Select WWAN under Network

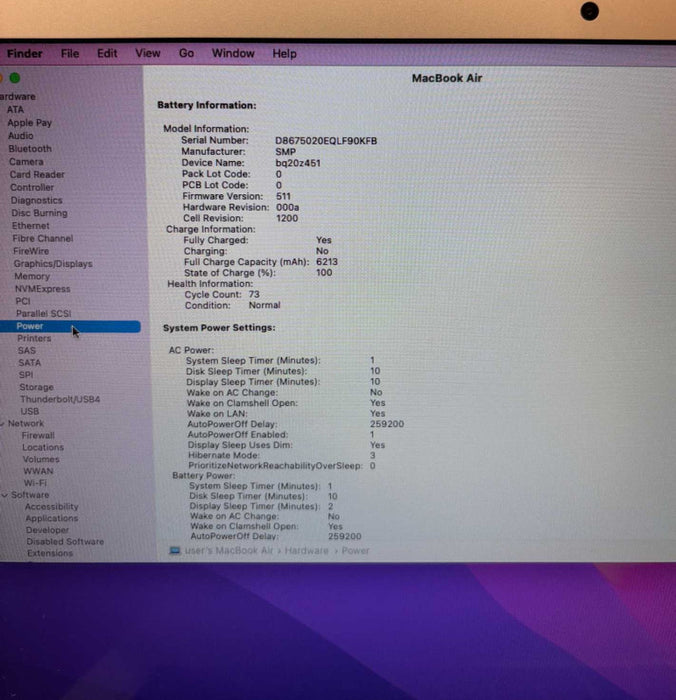coord(38,471)
